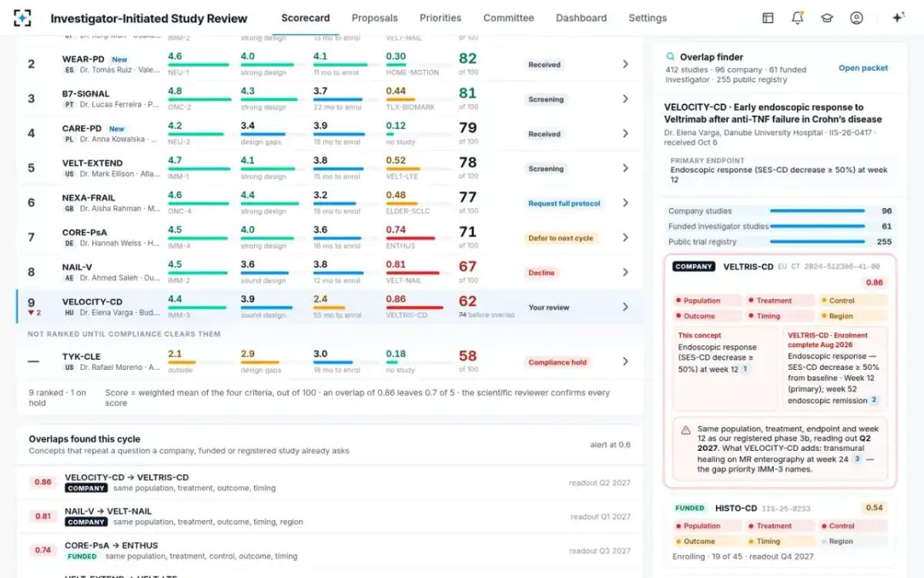Expand the CORE-PsA row chevron
The image size is (924, 578).
click(625, 238)
